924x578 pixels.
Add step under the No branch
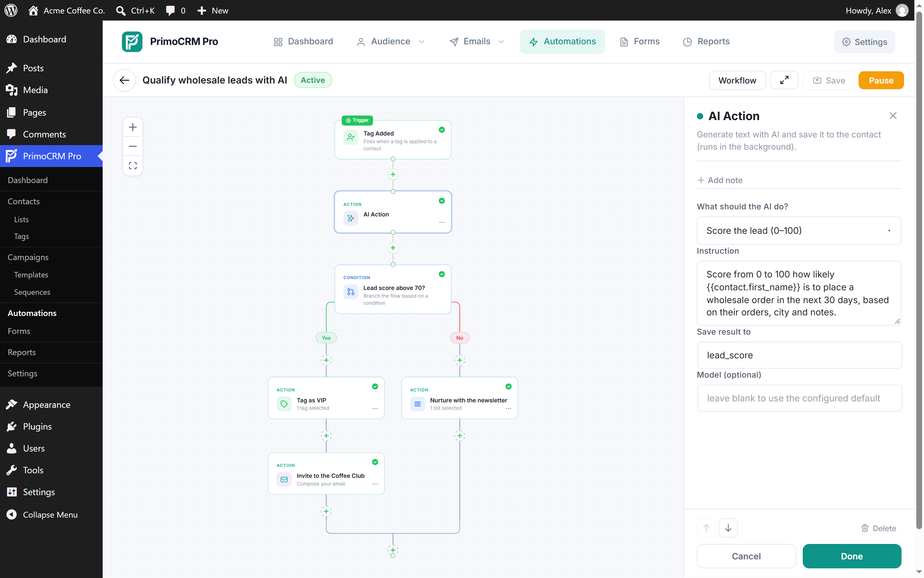tap(459, 360)
